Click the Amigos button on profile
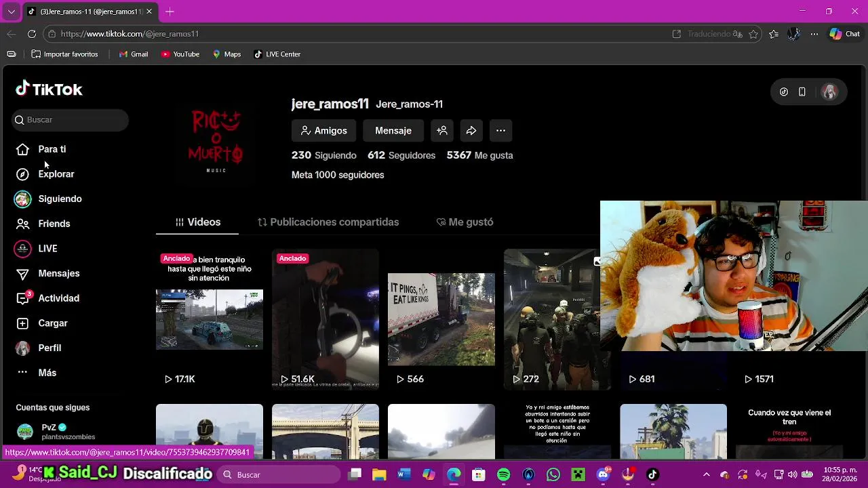The image size is (868, 488). coord(323,131)
